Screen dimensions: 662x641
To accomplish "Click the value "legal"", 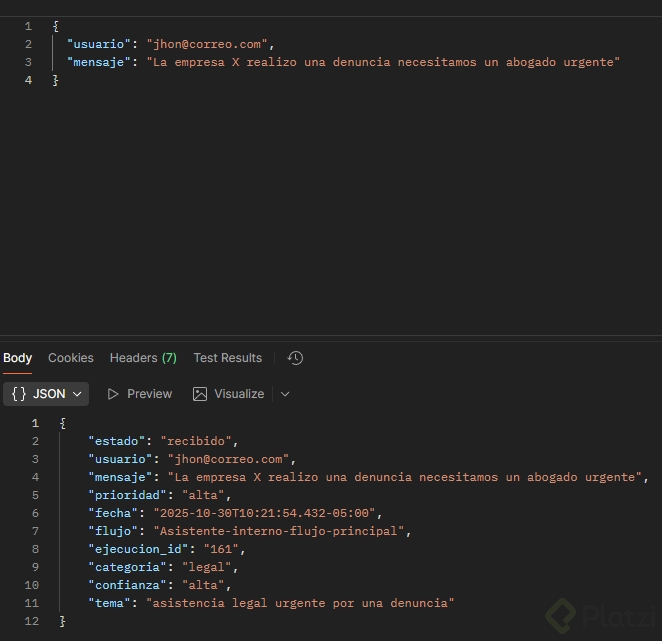I will tap(207, 567).
